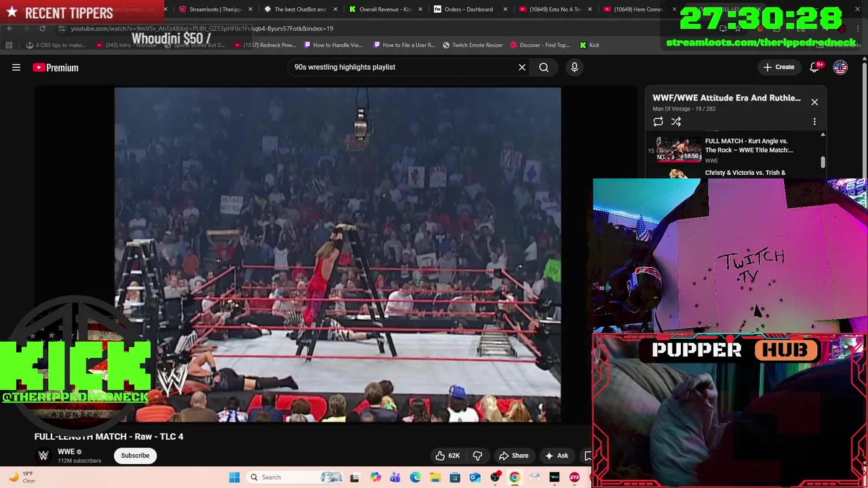Screen dimensions: 868x488
Task: Switch to Orders – Dashboard tab
Action: click(469, 9)
